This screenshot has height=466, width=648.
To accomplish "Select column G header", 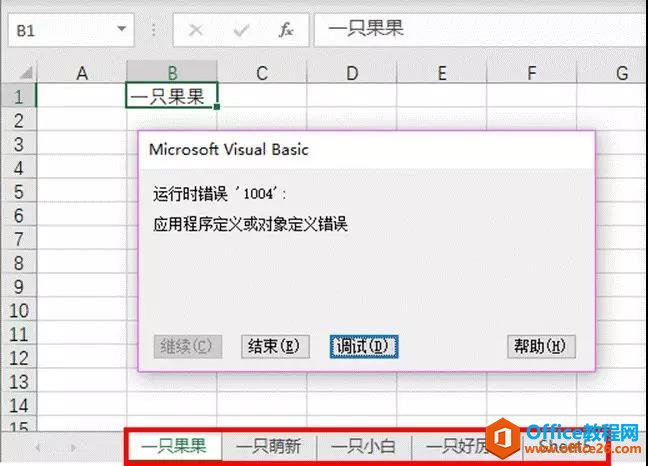I will pos(613,73).
